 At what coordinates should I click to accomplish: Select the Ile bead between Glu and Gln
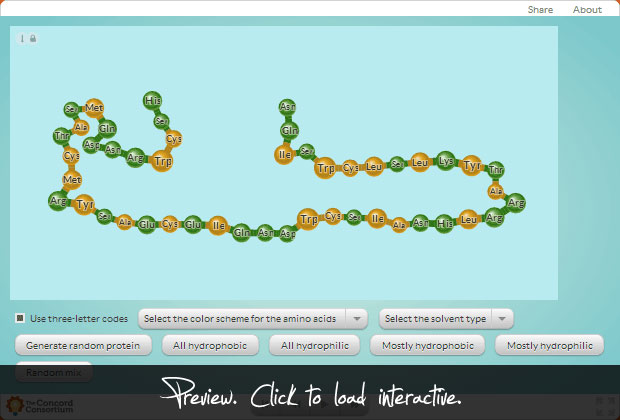[x=218, y=225]
